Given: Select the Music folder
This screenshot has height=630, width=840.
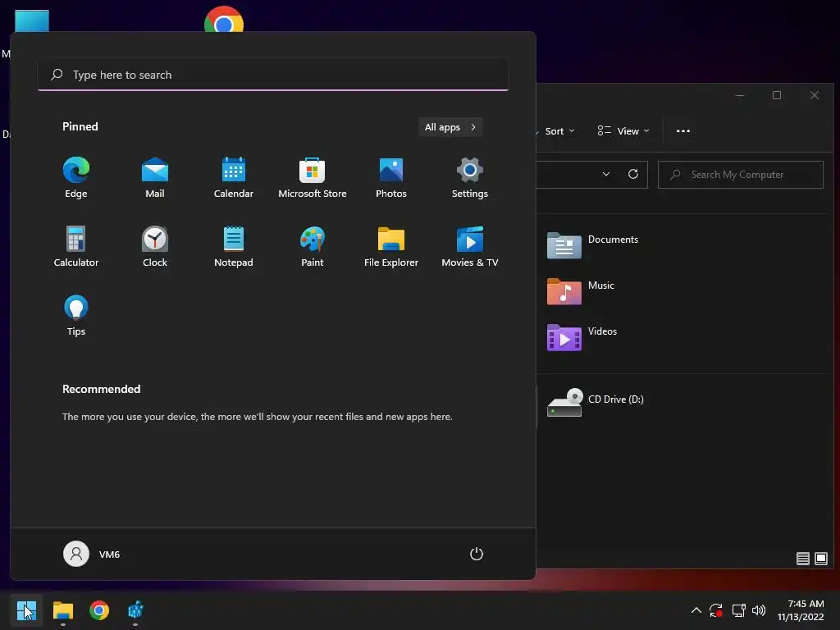Looking at the screenshot, I should 581,291.
